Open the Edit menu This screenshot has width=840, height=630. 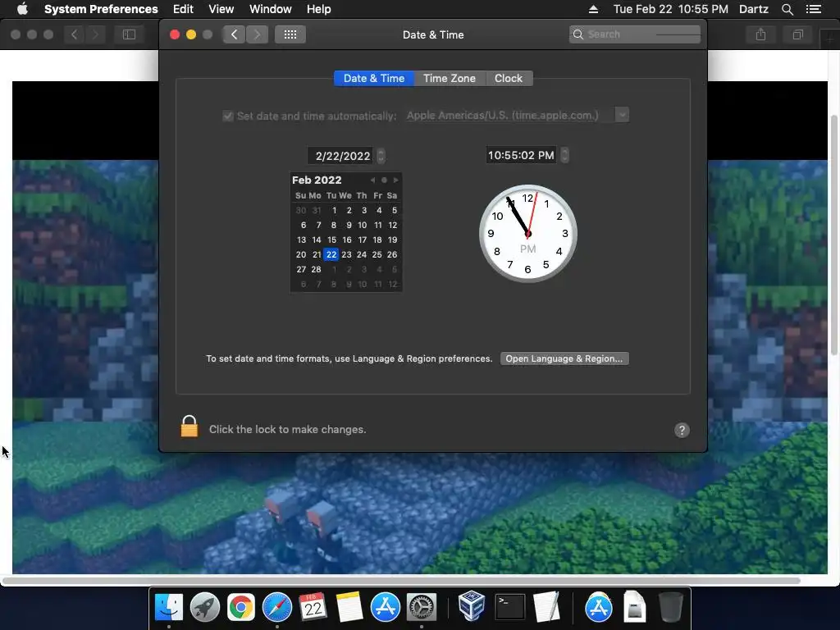(x=183, y=9)
